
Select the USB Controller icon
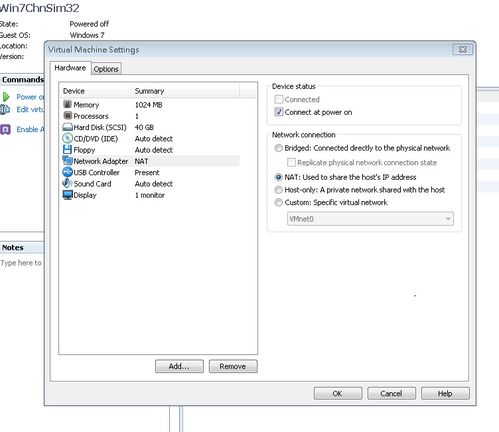tap(68, 172)
